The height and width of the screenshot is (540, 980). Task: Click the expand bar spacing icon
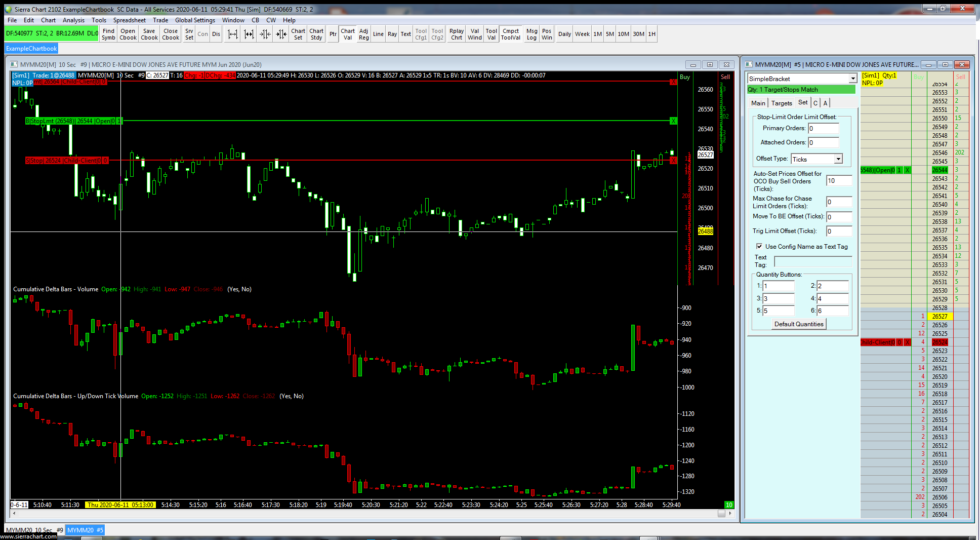[x=233, y=34]
